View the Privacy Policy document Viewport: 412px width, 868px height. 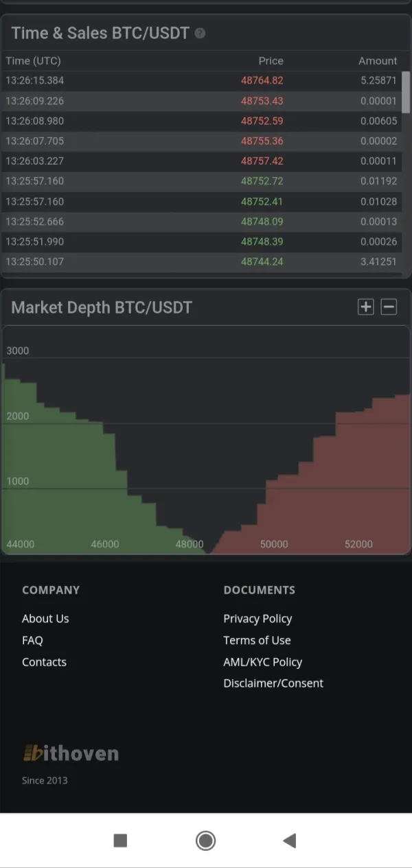click(257, 618)
